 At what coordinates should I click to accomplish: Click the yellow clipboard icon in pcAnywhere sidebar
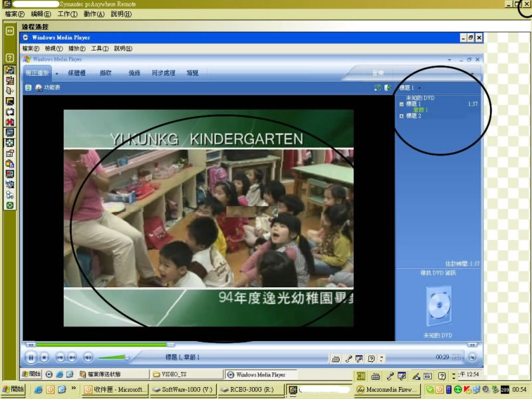[10, 164]
